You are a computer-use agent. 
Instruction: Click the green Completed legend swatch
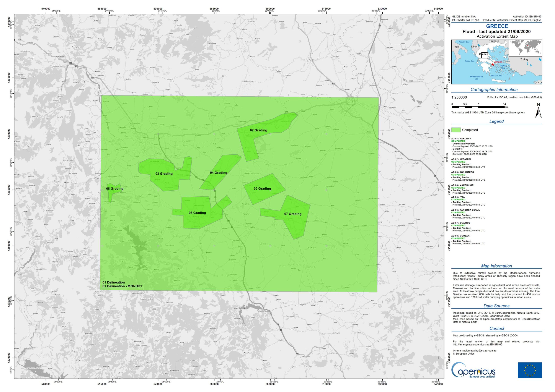[x=456, y=130]
